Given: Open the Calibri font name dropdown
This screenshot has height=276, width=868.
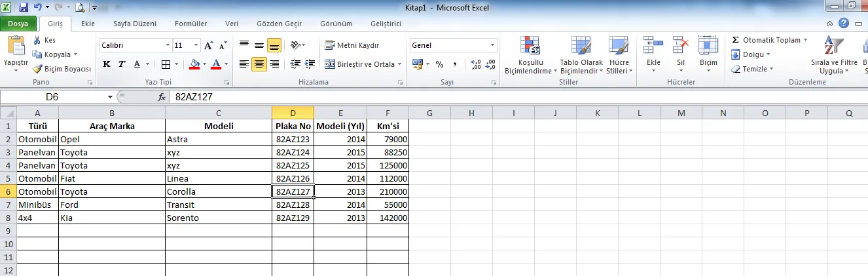Looking at the screenshot, I should (167, 46).
